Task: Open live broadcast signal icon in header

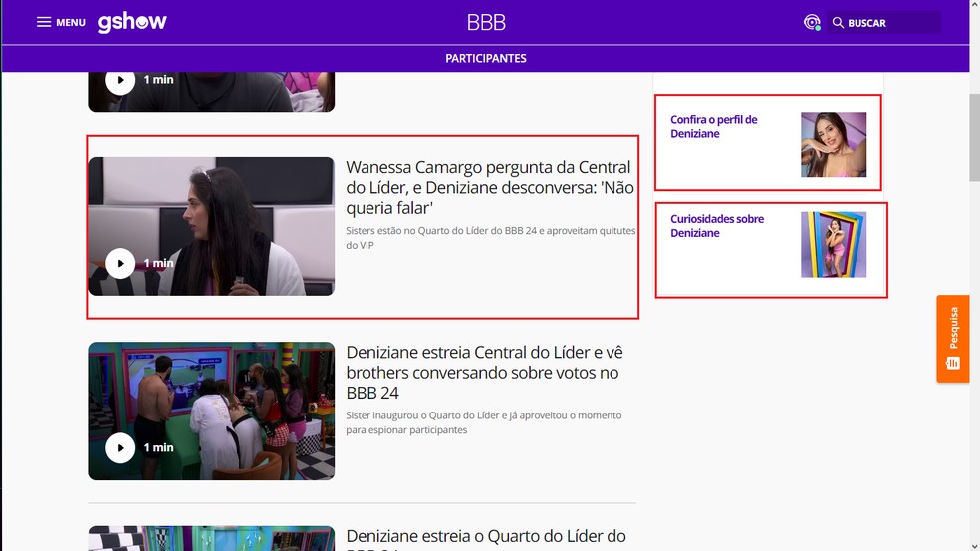Action: [x=812, y=23]
